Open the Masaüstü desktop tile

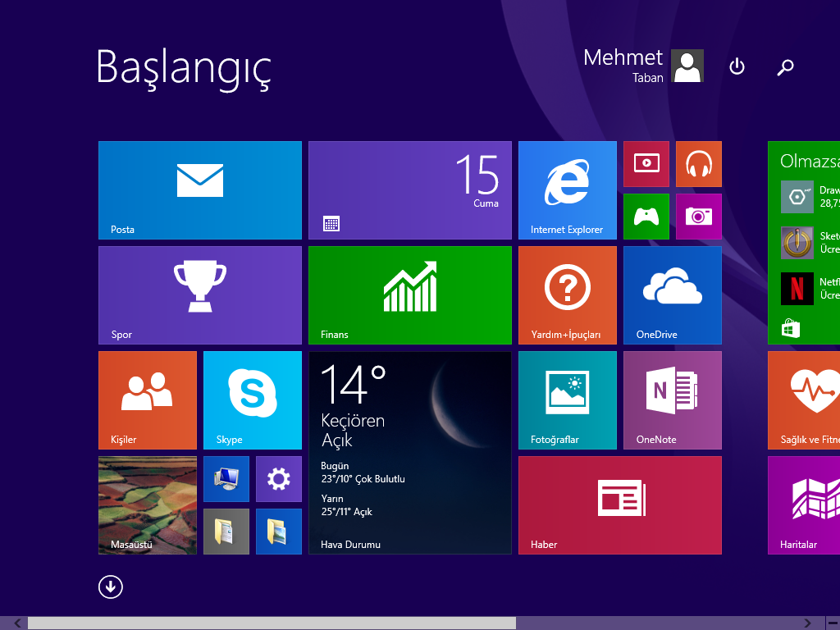click(148, 505)
